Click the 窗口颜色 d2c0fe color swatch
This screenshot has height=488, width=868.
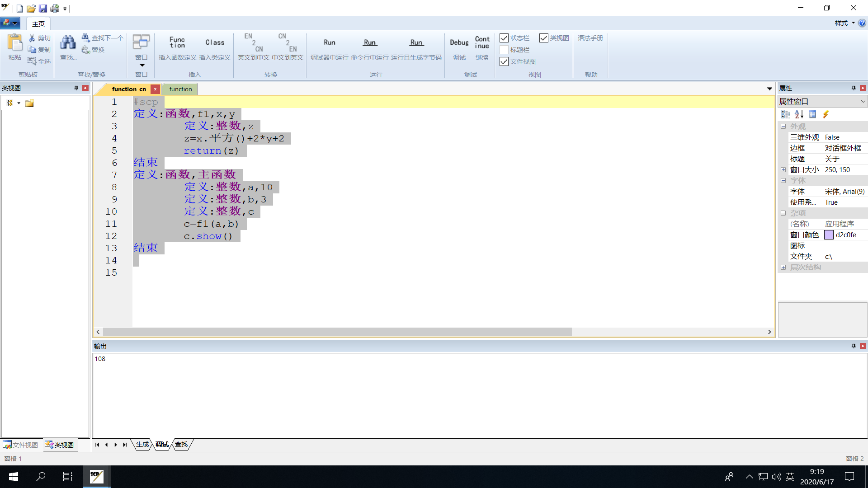(829, 235)
